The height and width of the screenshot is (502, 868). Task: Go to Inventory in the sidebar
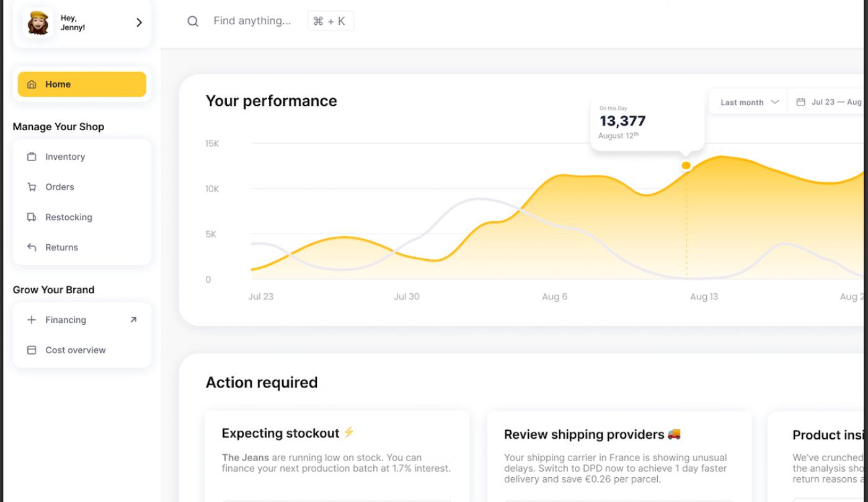(82, 157)
